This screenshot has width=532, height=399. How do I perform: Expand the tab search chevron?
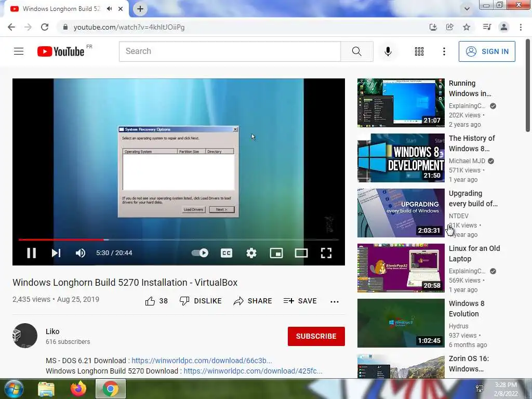click(x=467, y=9)
